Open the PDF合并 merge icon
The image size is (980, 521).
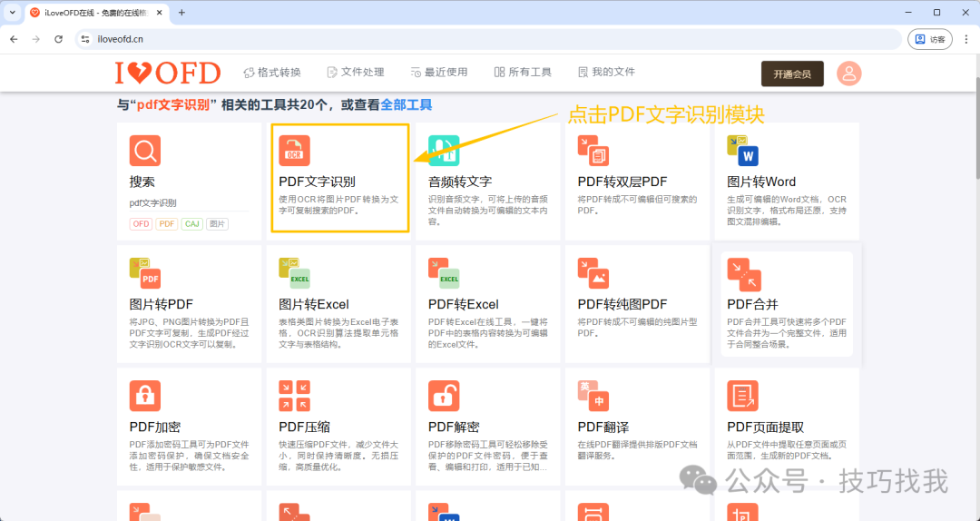(744, 275)
